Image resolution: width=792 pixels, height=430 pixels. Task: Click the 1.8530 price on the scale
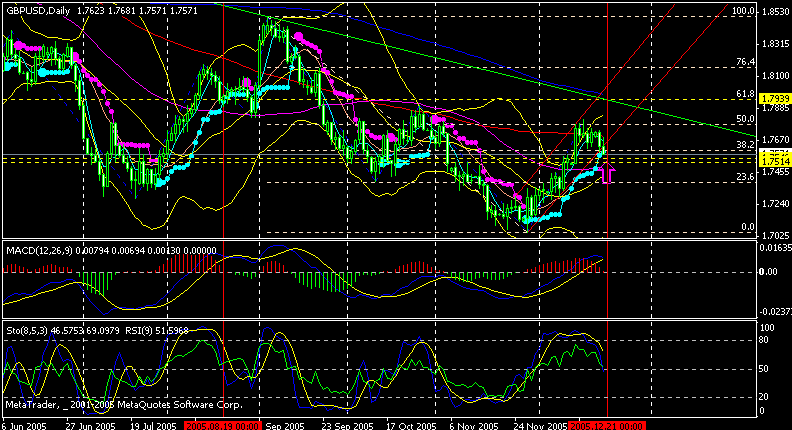[x=776, y=12]
